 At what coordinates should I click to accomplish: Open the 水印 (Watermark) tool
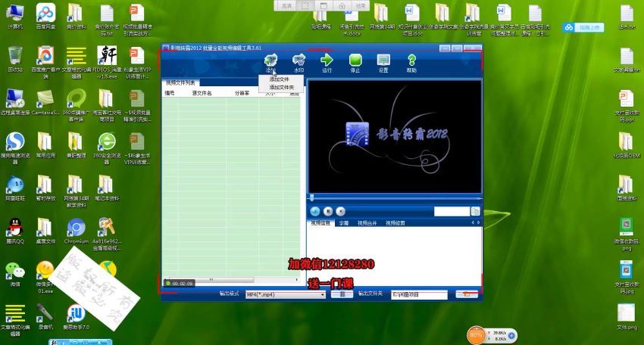click(x=299, y=63)
